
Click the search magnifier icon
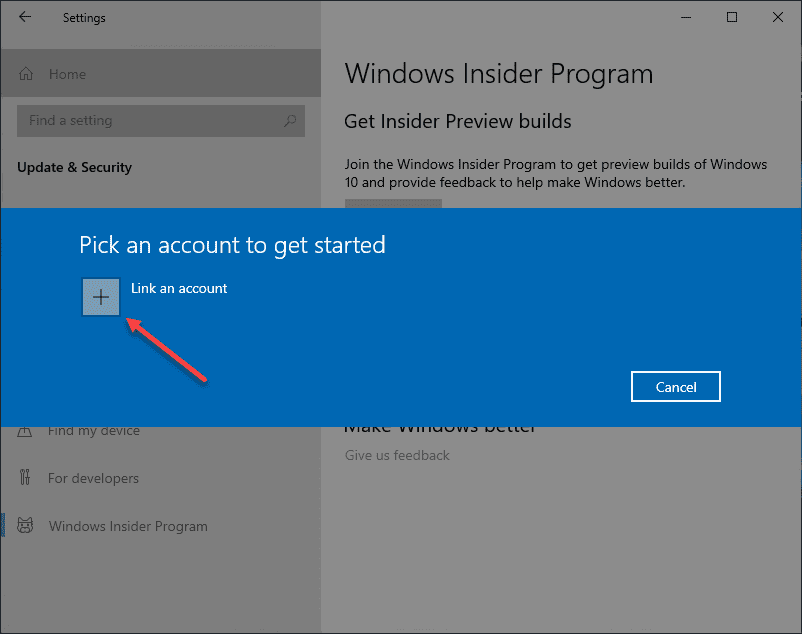tap(290, 121)
